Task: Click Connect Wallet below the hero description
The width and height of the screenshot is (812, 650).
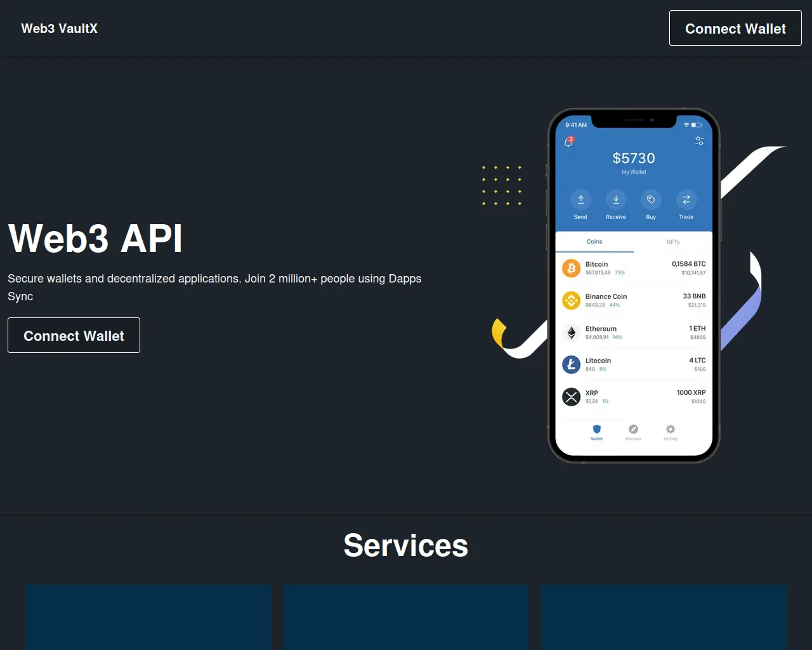Action: [x=74, y=335]
